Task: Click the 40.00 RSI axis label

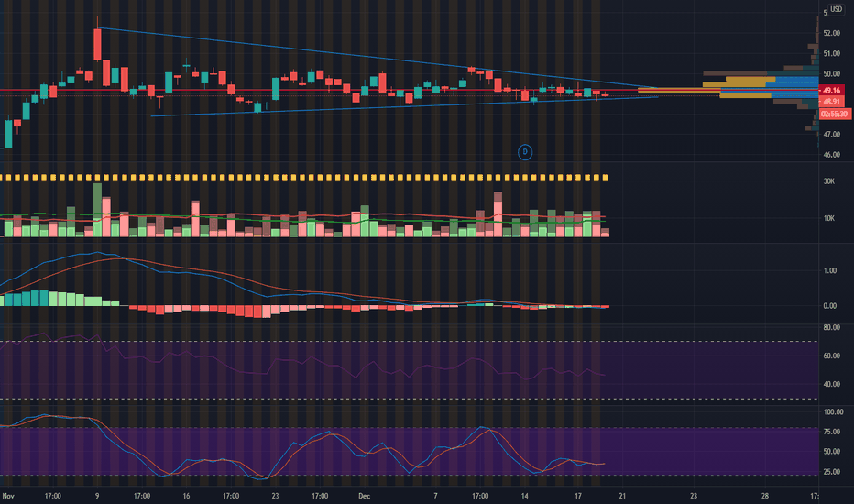Action: (831, 384)
